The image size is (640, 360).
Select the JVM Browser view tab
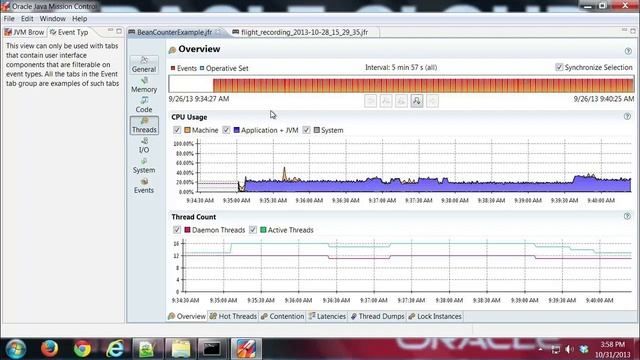click(24, 32)
